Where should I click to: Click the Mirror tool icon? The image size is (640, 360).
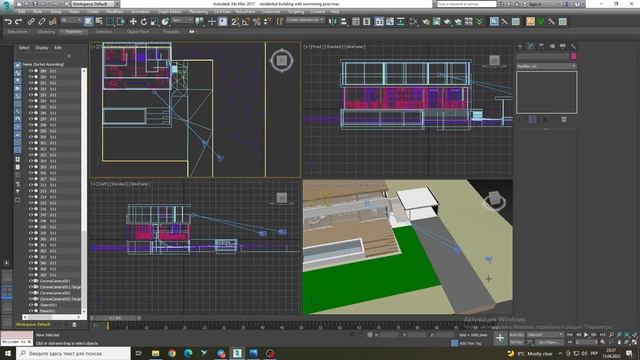click(x=333, y=22)
